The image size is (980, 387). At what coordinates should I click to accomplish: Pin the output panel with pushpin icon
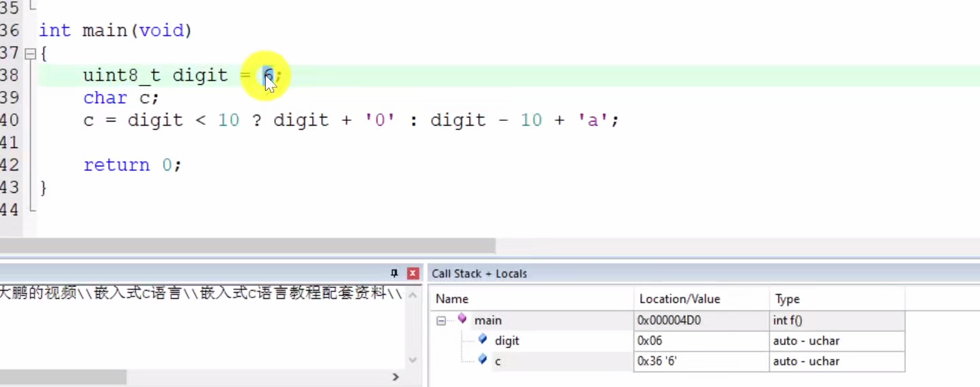point(394,274)
